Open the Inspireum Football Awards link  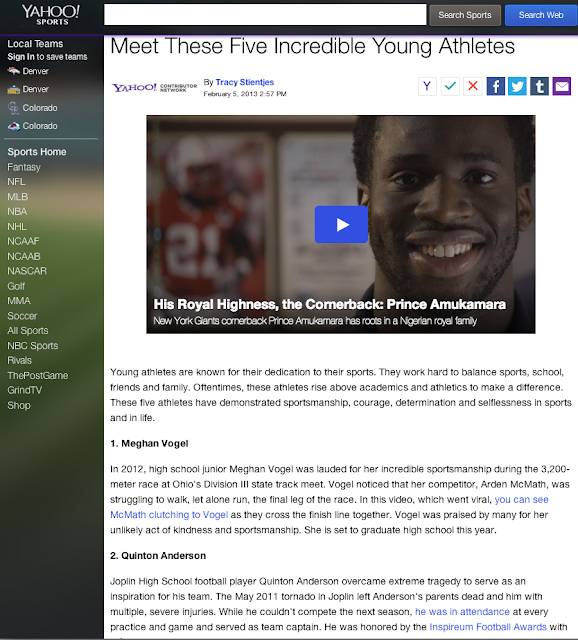[488, 627]
